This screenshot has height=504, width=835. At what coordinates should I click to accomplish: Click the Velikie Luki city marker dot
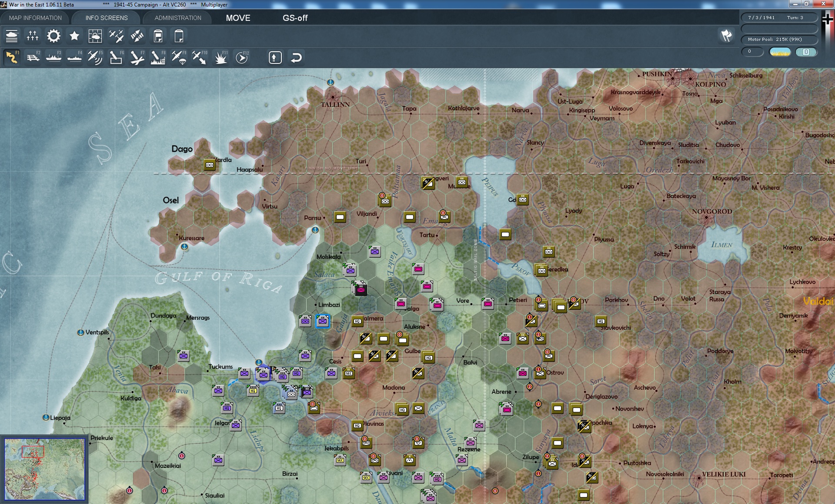coord(699,478)
